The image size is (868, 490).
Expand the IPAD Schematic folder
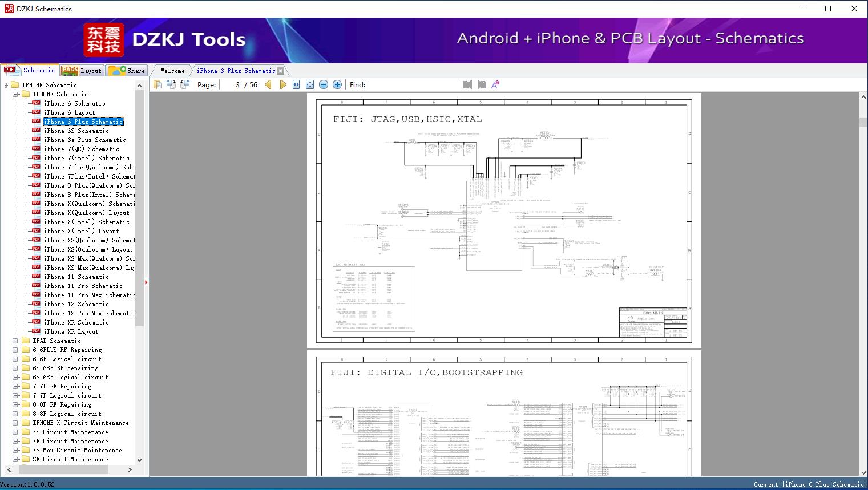15,341
